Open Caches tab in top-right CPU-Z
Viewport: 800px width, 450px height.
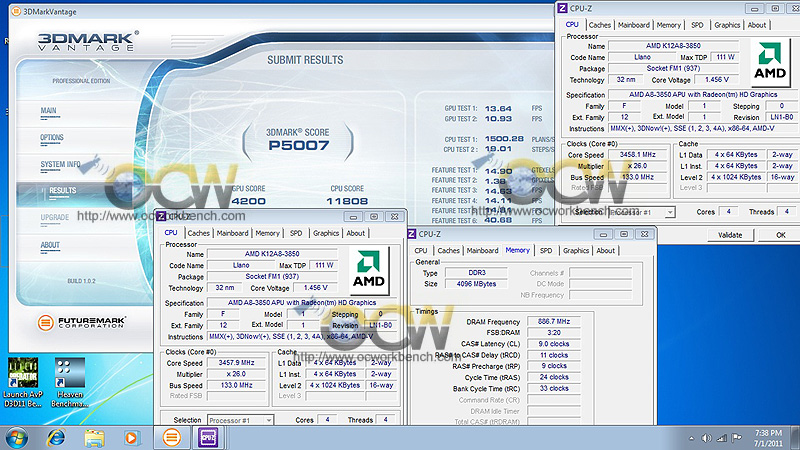point(599,25)
